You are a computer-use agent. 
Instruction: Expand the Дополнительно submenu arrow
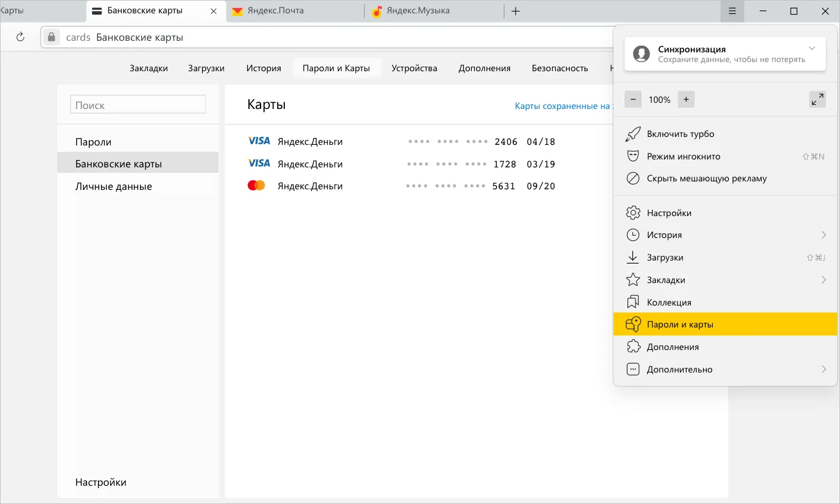[824, 369]
